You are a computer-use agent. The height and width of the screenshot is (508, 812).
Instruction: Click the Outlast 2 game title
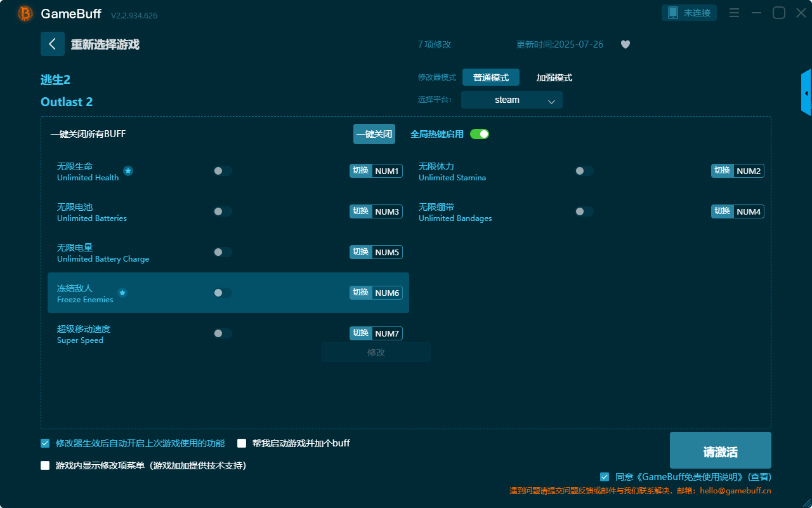[x=67, y=102]
